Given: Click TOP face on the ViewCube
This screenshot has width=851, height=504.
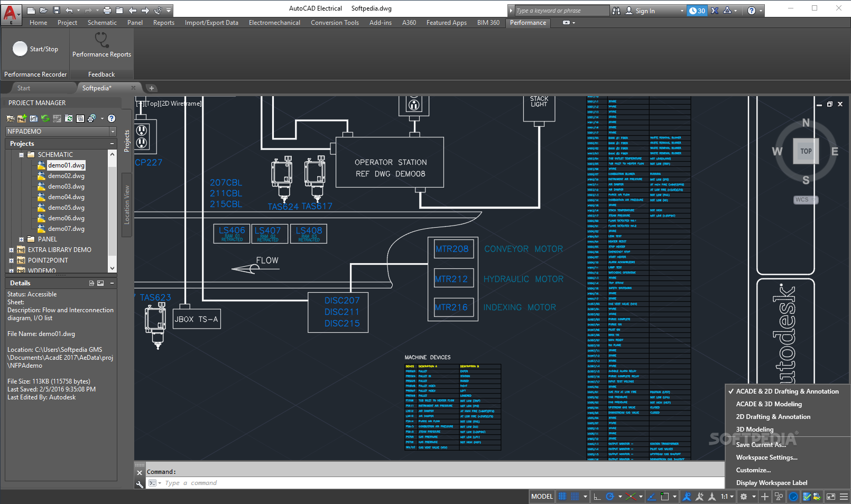Looking at the screenshot, I should (x=806, y=151).
